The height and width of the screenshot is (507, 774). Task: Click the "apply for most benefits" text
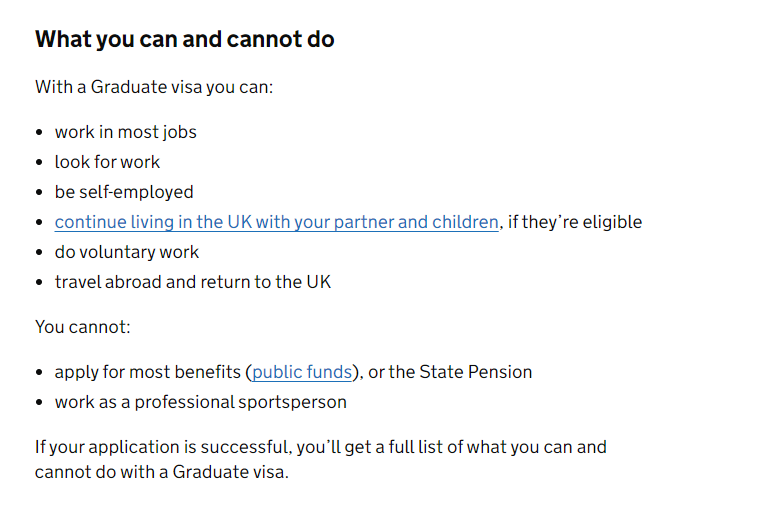point(148,372)
